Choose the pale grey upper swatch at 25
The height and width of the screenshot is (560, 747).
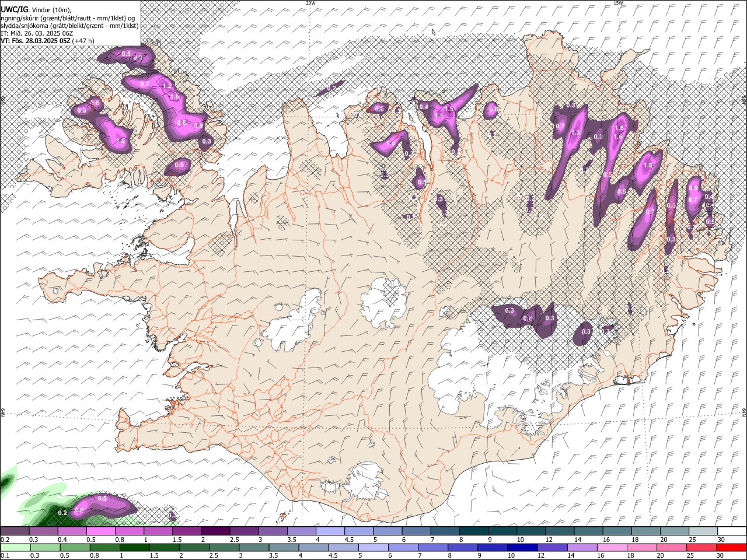[703, 531]
